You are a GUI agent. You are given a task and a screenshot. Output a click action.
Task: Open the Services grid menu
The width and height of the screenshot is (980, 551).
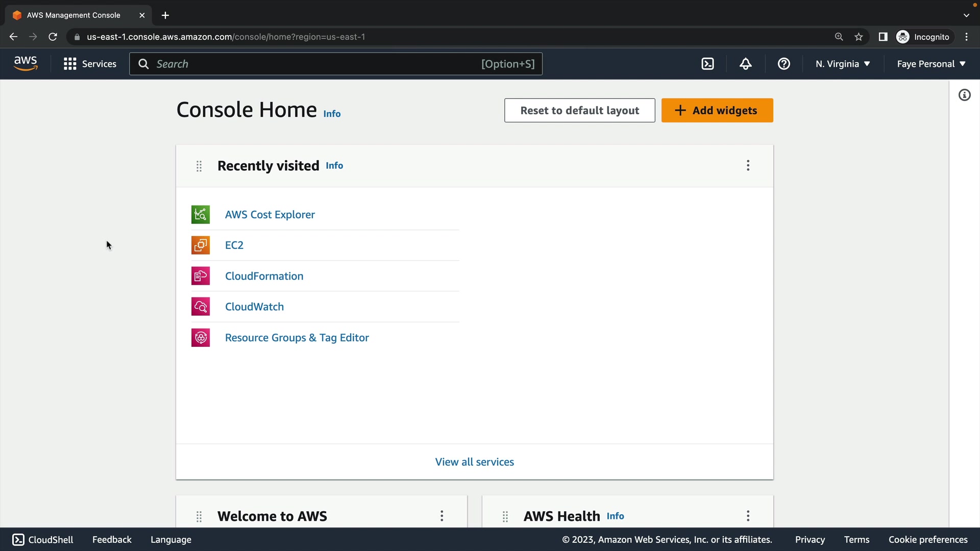[90, 64]
